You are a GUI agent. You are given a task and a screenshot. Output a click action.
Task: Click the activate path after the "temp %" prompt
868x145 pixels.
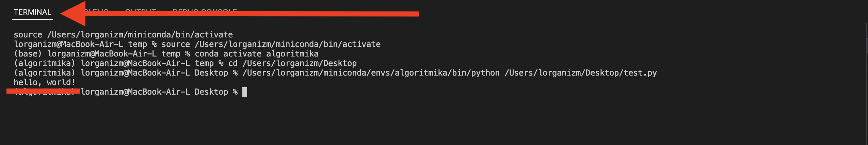click(288, 44)
